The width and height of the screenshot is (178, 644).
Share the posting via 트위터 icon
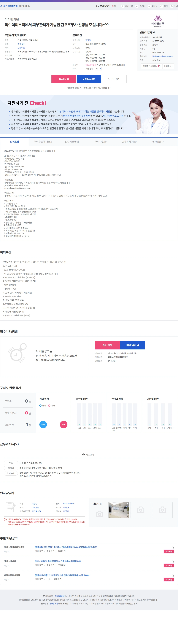[137, 6]
